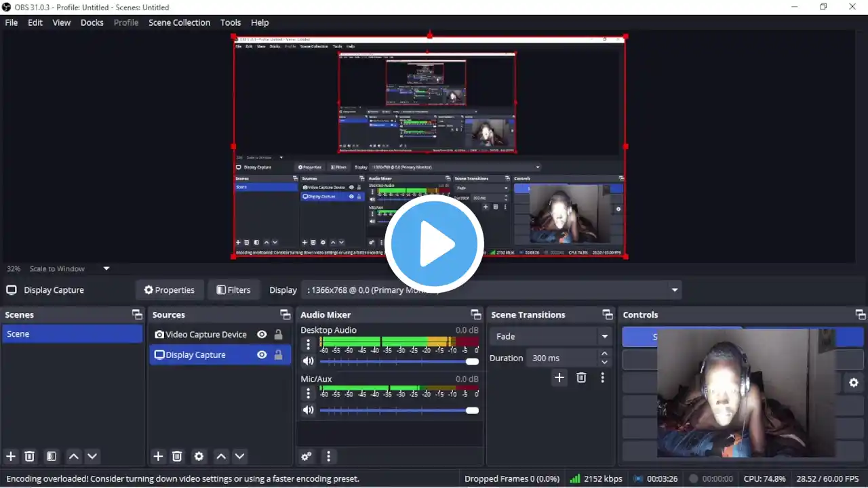
Task: Open the Docks menu
Action: 92,22
